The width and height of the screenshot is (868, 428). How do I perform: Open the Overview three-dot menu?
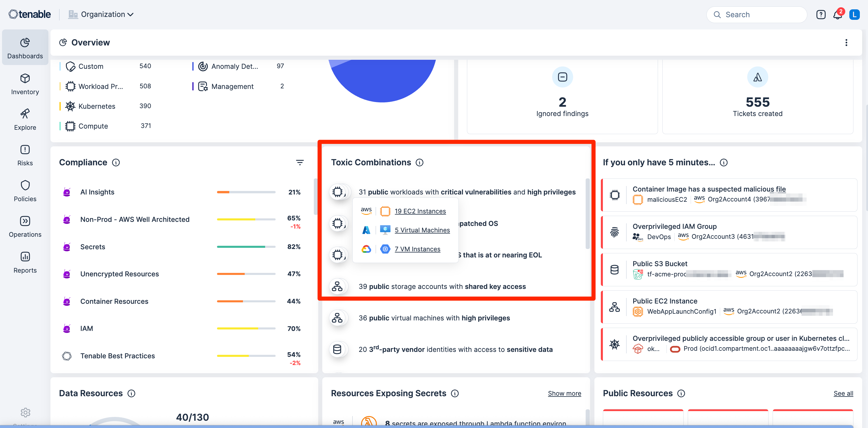pos(846,43)
